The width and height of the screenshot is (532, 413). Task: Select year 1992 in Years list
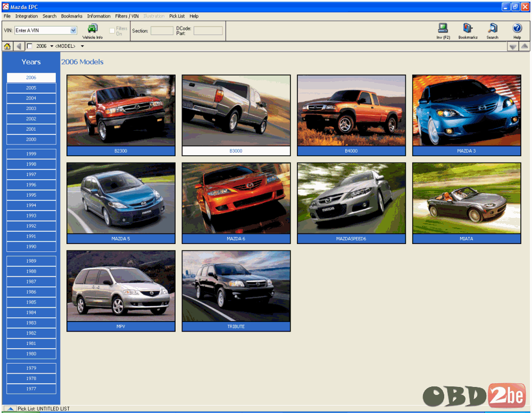31,226
